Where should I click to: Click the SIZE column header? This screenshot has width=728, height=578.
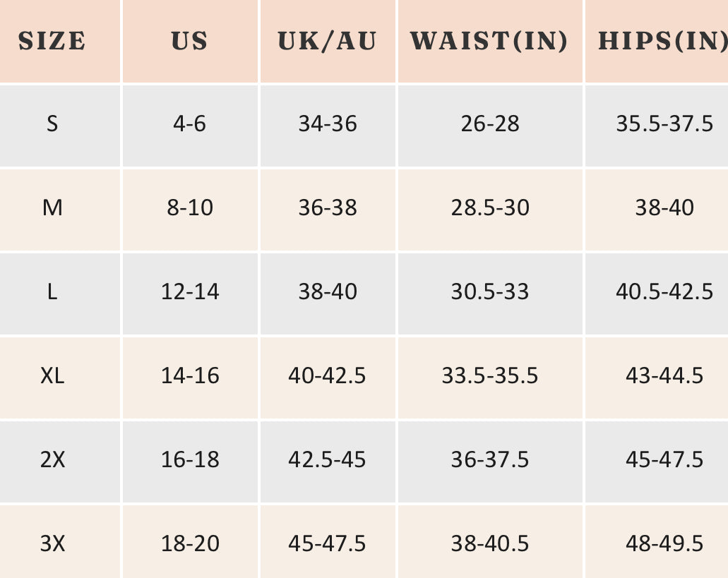pos(52,41)
